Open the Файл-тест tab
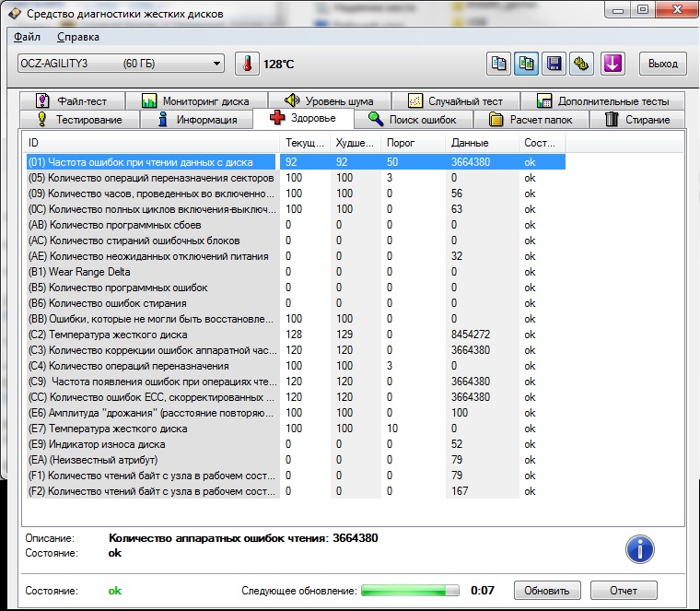This screenshot has width=700, height=611. (x=73, y=101)
